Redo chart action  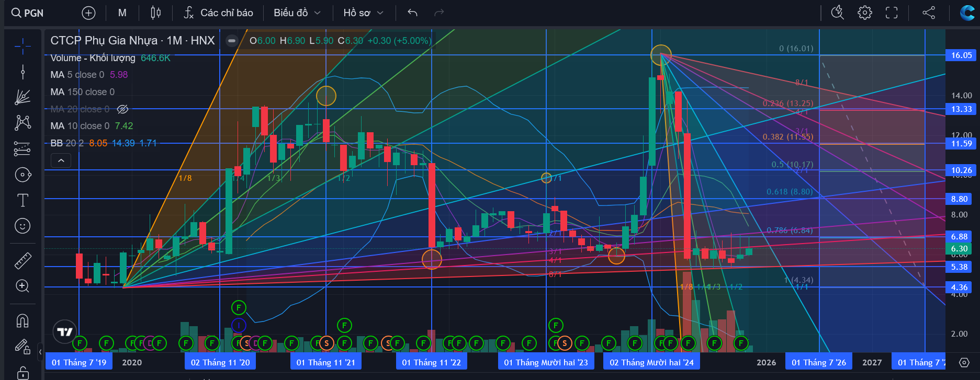click(439, 13)
